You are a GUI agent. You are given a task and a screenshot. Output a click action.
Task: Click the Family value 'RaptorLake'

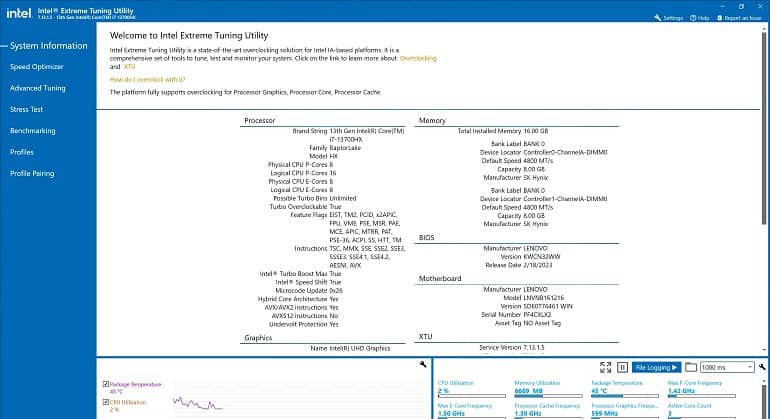click(345, 148)
